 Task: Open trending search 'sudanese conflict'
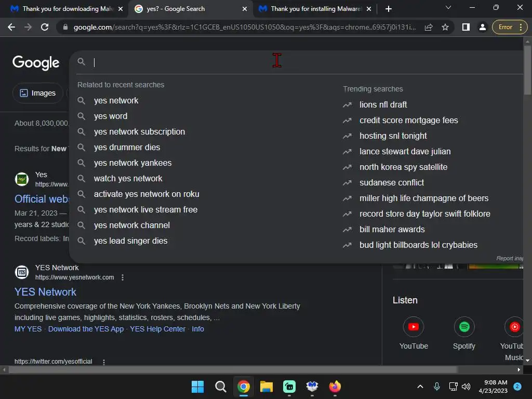pos(392,182)
